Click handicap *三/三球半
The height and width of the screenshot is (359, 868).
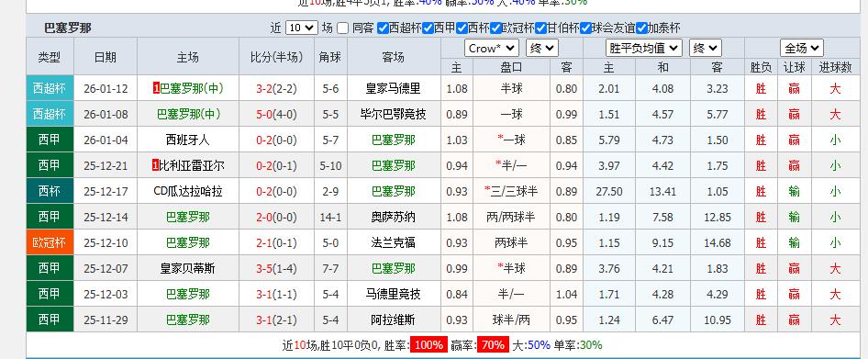click(511, 192)
